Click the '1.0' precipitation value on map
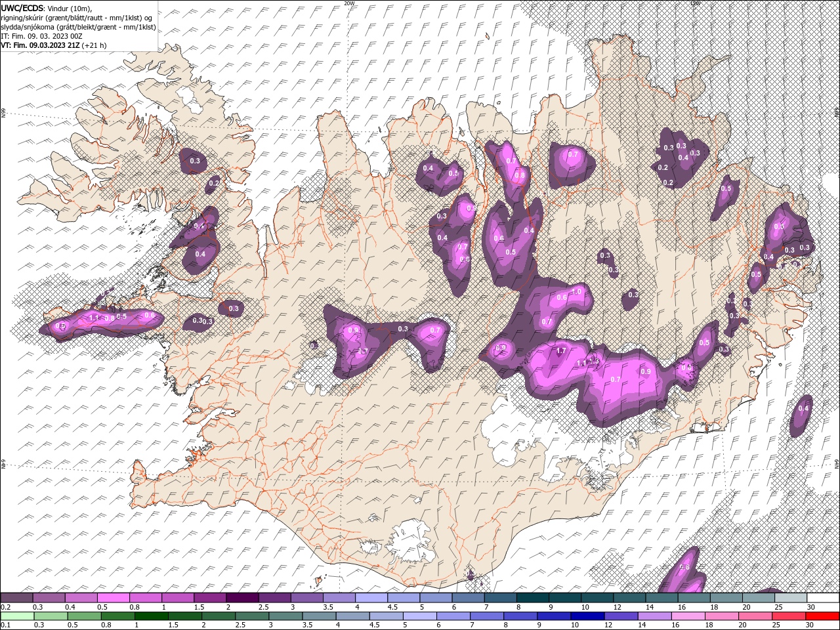This screenshot has width=840, height=630. 577,292
